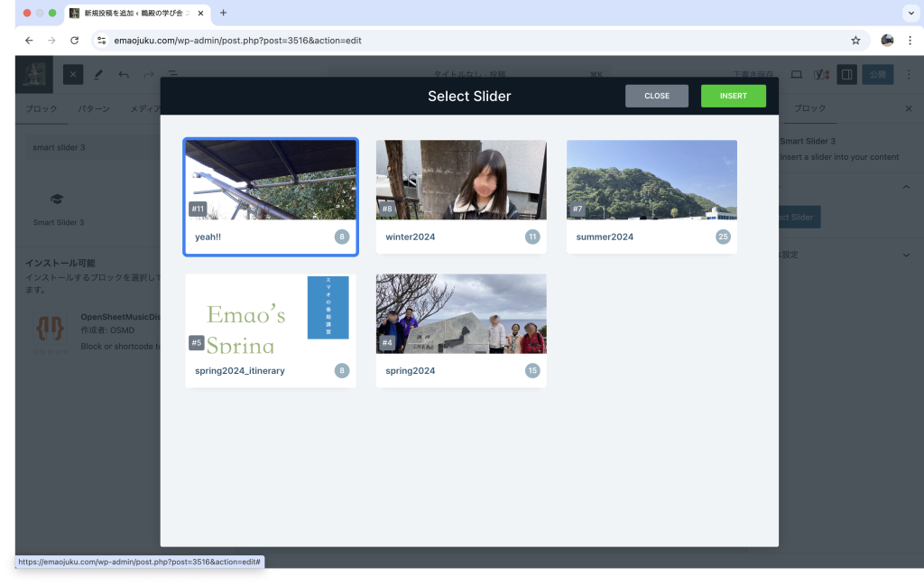
Task: Switch to the ブロック tab in inserter
Action: 42,109
